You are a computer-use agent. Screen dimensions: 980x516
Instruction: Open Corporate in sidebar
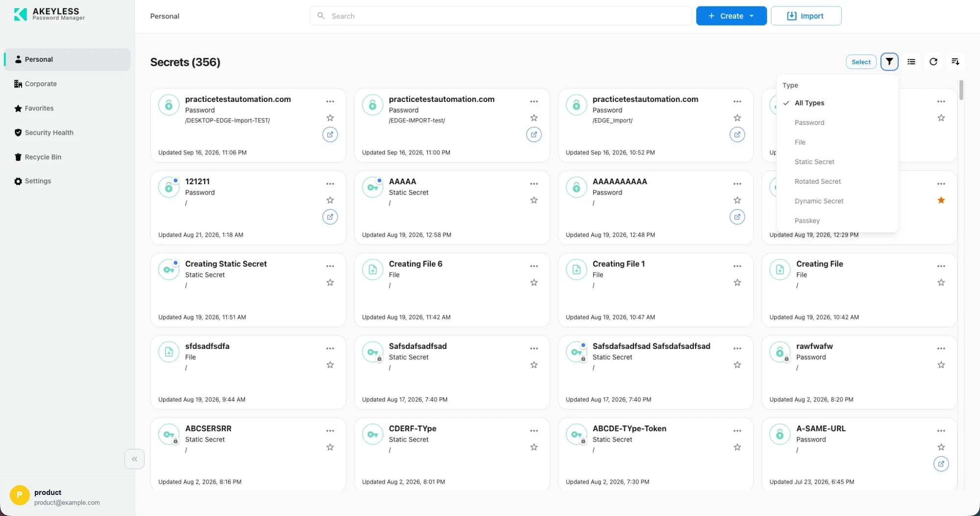67,84
